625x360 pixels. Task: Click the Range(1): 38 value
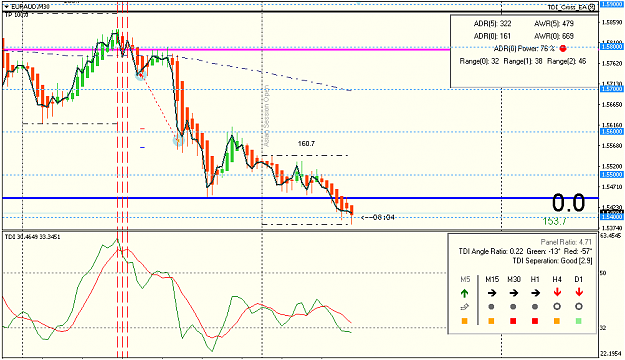[x=523, y=61]
